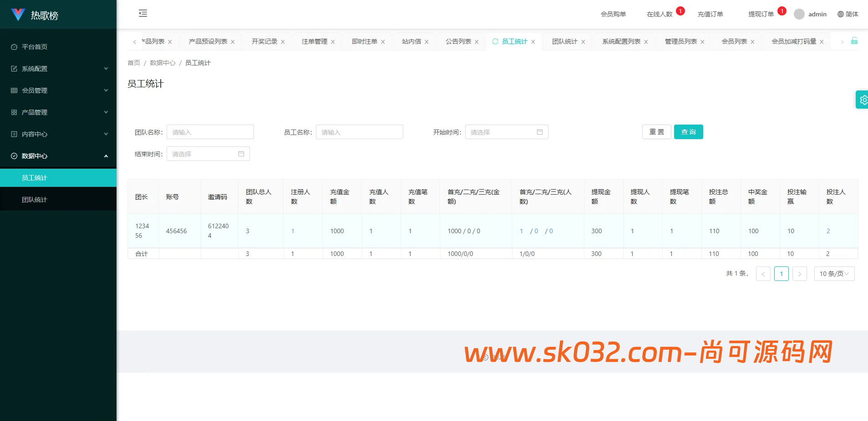Click the 员工名称 input field
868x421 pixels.
[360, 132]
